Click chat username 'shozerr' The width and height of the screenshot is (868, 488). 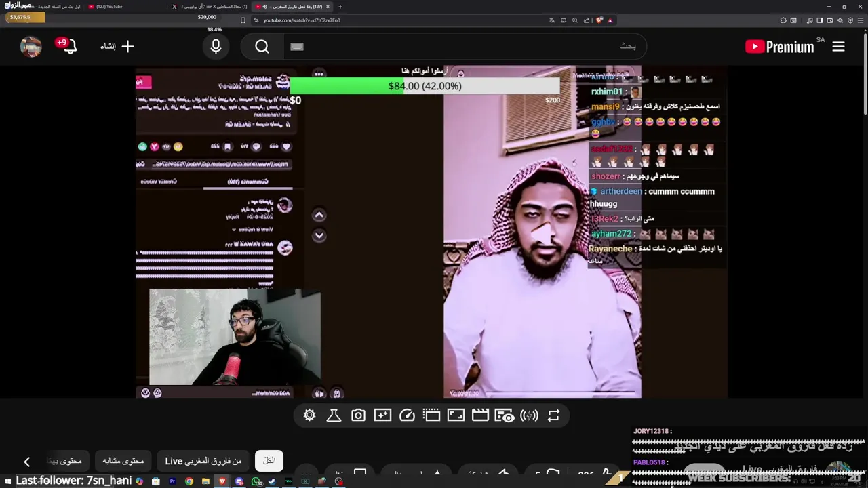pyautogui.click(x=606, y=176)
